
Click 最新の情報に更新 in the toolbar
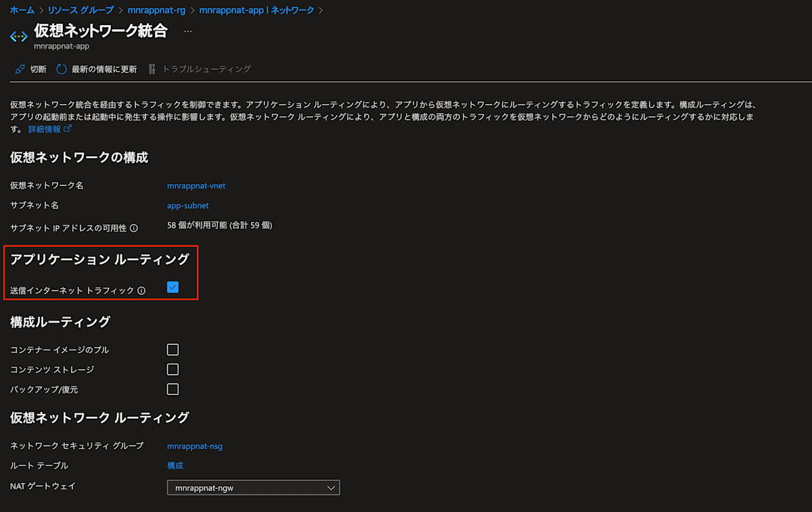[104, 69]
